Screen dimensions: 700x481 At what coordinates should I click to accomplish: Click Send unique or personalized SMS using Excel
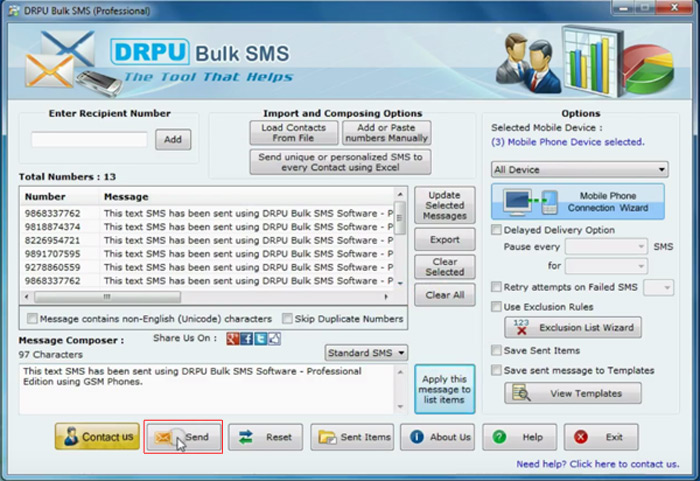click(x=340, y=162)
